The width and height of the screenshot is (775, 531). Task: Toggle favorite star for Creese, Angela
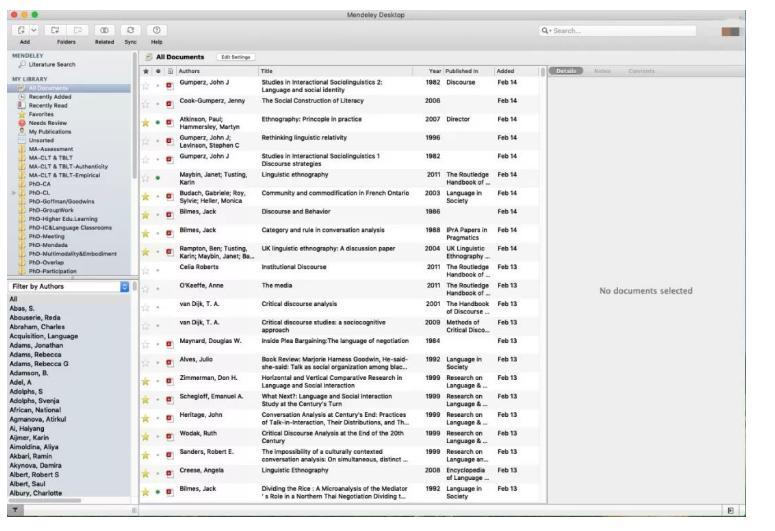tap(145, 474)
